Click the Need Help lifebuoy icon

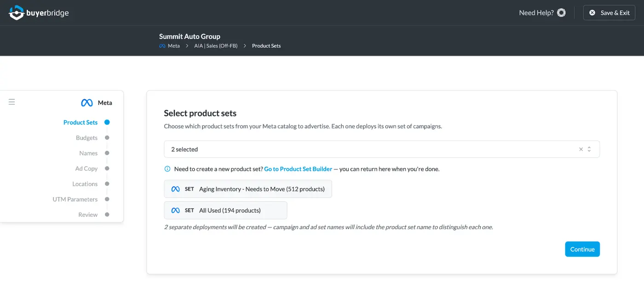(x=561, y=13)
